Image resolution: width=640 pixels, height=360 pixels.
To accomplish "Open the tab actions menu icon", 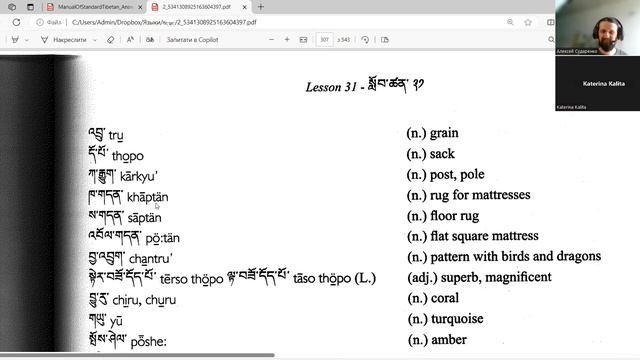I will coord(30,7).
